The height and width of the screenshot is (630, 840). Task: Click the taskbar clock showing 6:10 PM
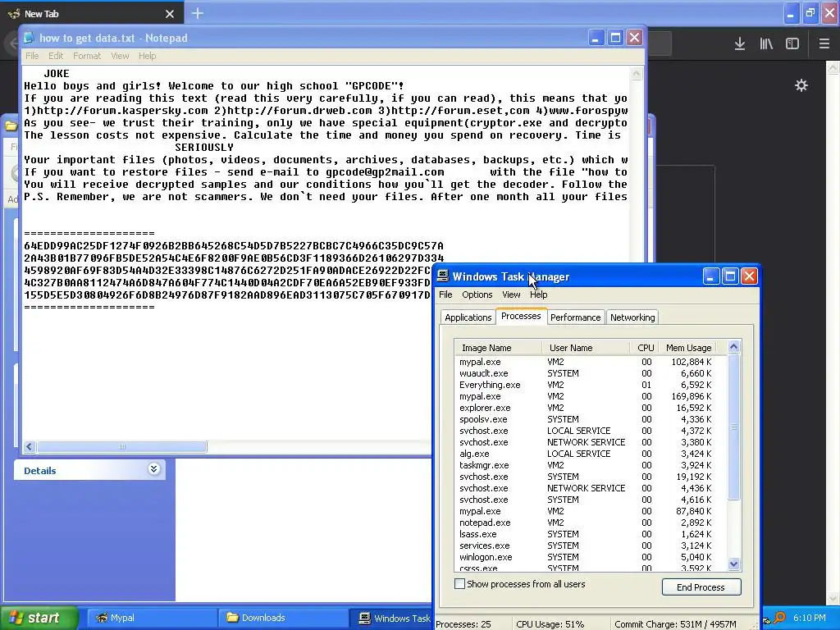coord(809,618)
